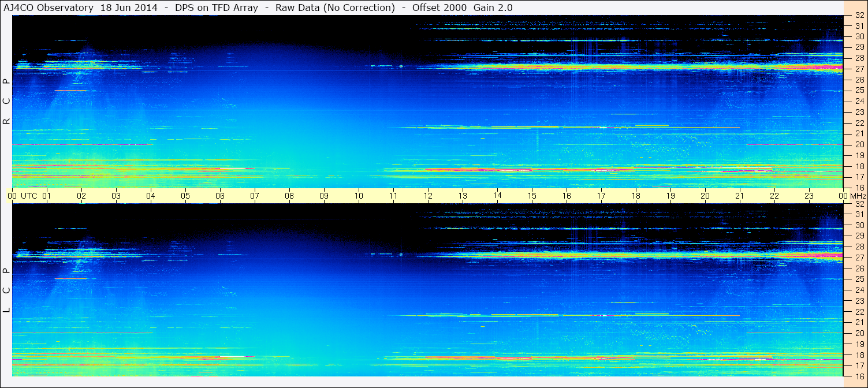Click the 'MHz' label on time axis
Screen dimensions: 868x388
pos(858,196)
